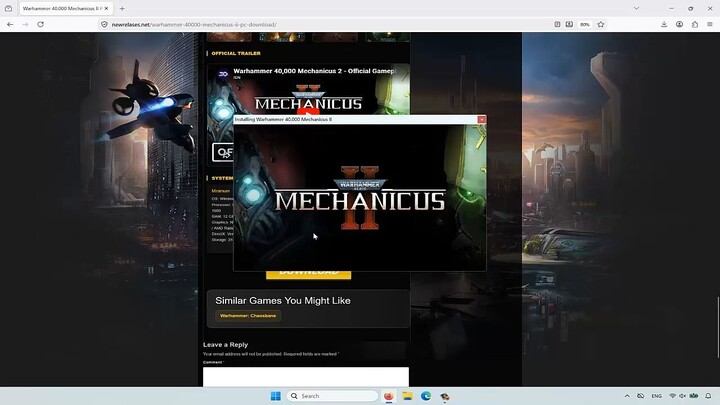Image resolution: width=720 pixels, height=405 pixels.
Task: Open the extensions puzzle icon
Action: [x=695, y=24]
